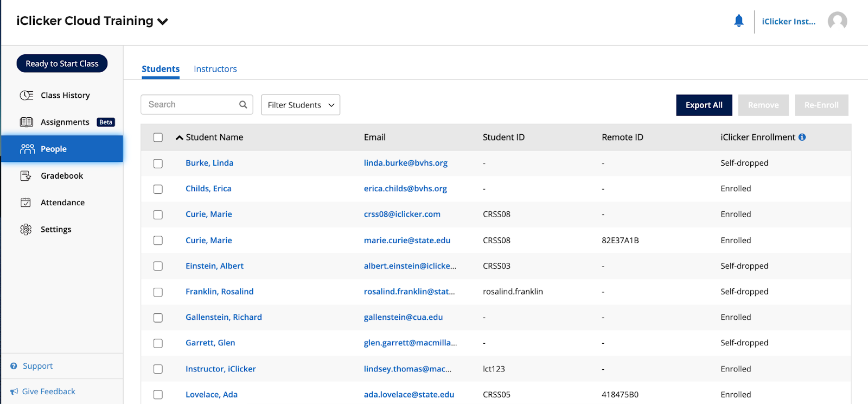This screenshot has width=868, height=404.
Task: Open the notifications bell icon
Action: point(738,21)
